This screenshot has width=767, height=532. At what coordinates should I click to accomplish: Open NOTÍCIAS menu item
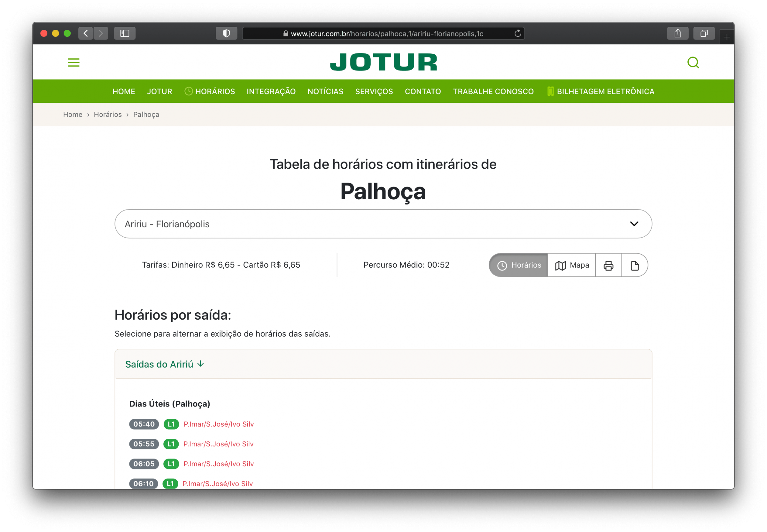pos(325,91)
